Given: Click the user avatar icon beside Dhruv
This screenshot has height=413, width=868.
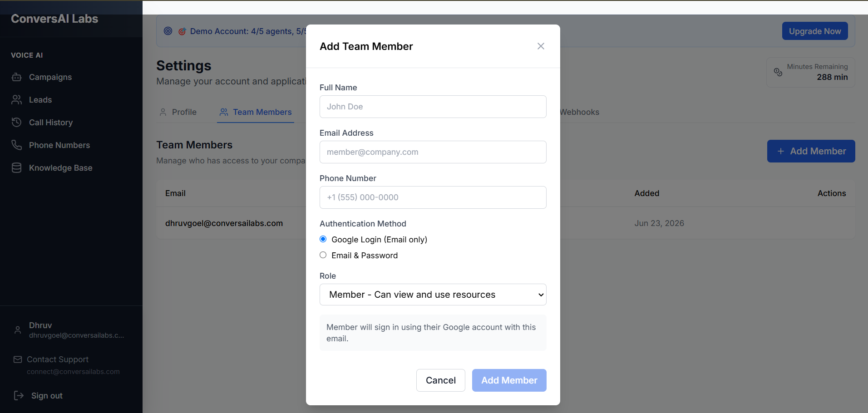Looking at the screenshot, I should pyautogui.click(x=18, y=330).
